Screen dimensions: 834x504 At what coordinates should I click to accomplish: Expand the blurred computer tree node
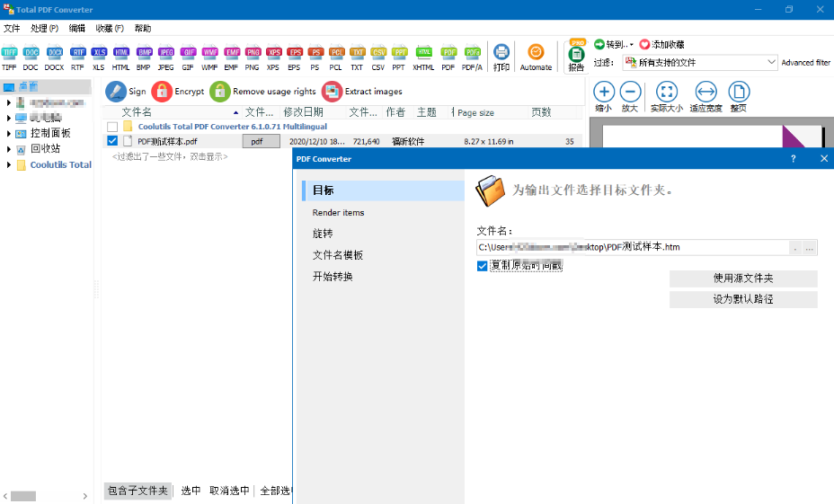tap(8, 118)
